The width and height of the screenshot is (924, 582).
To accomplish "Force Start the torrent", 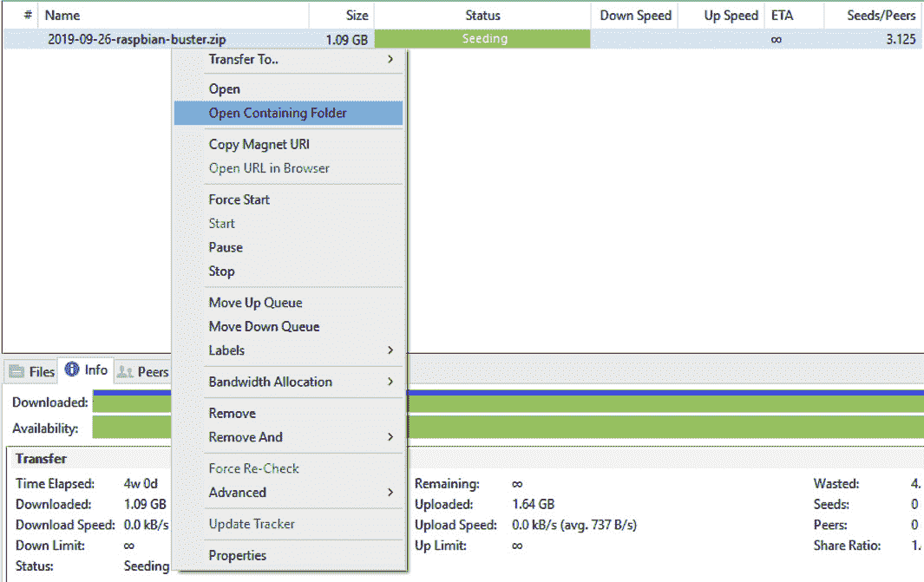I will (x=239, y=199).
